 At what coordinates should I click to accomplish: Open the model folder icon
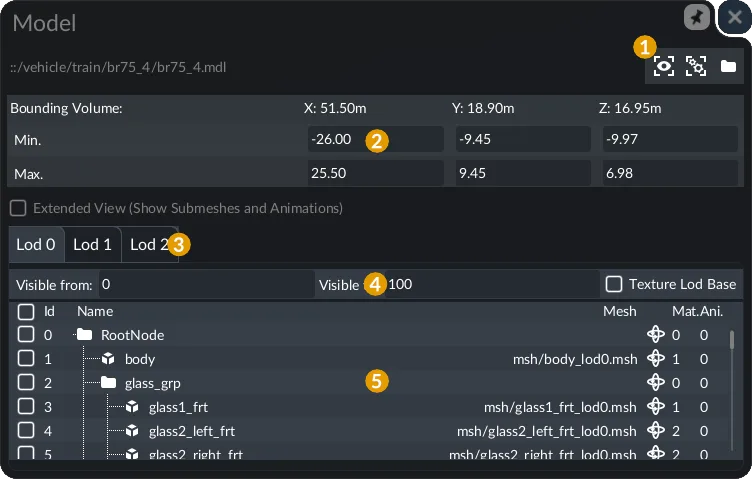point(728,66)
